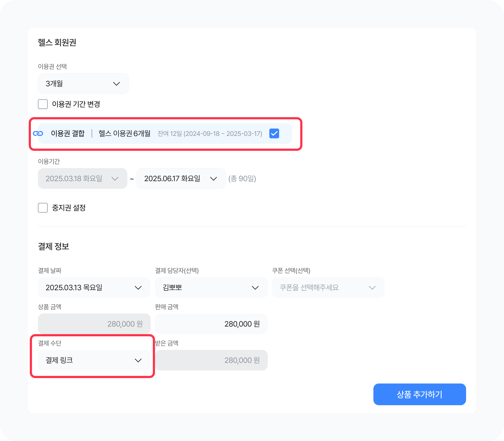
Task: Click the 판매 금액 280,000 원 input field
Action: coord(211,324)
